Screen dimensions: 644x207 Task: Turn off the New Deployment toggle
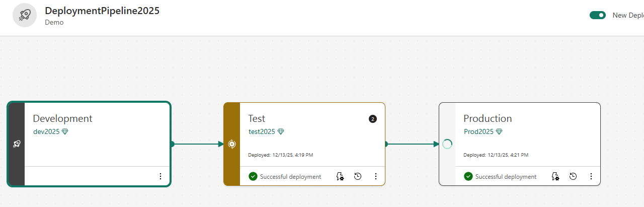598,15
